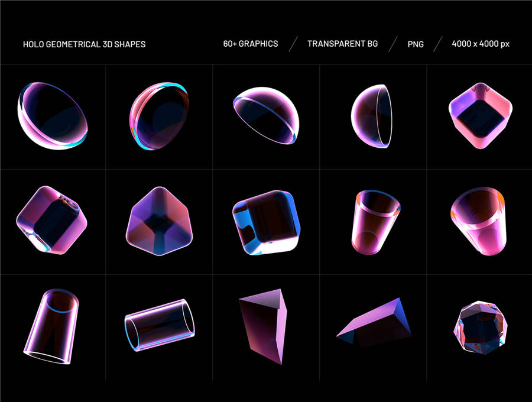532x402 pixels.
Task: Click the PNG label
Action: click(416, 44)
